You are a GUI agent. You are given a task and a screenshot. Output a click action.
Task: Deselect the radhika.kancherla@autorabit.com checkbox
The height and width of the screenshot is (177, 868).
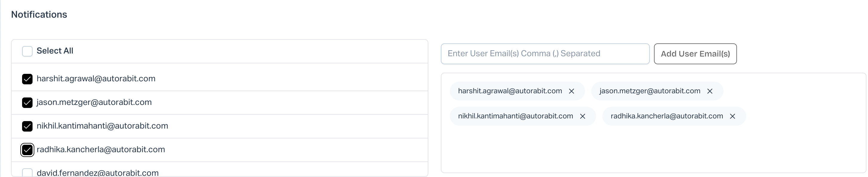click(x=27, y=150)
